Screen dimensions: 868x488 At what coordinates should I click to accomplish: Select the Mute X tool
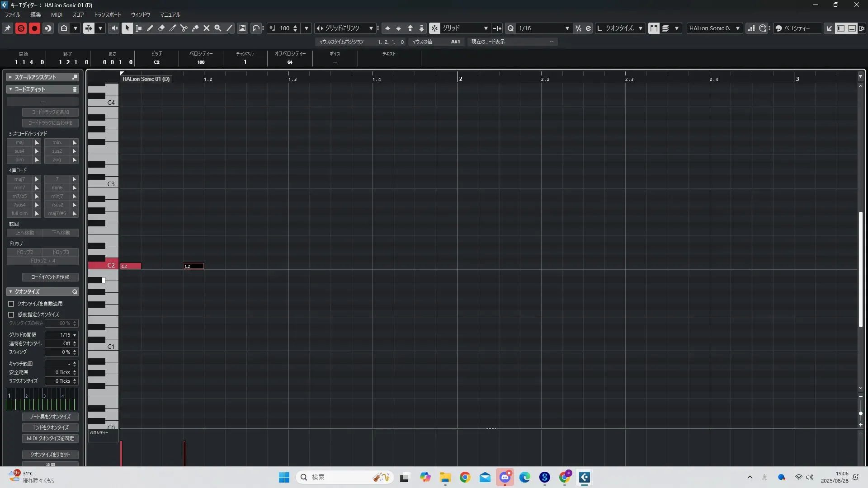coord(207,28)
